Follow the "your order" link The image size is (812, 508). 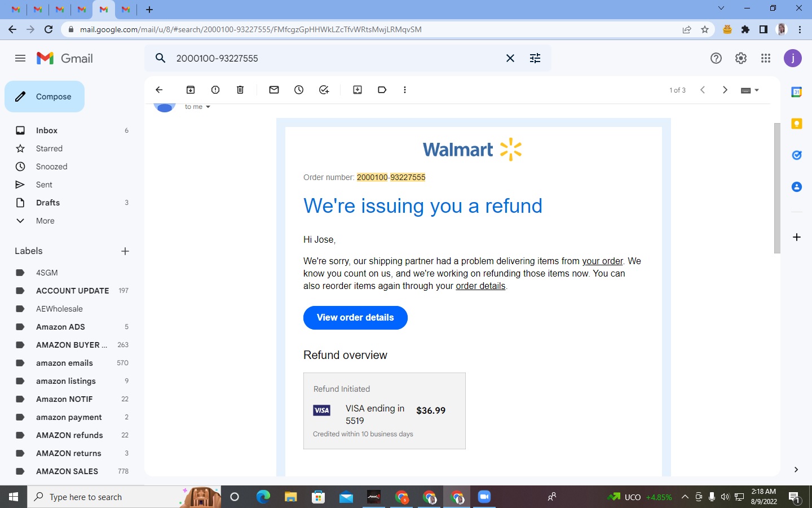pos(602,261)
